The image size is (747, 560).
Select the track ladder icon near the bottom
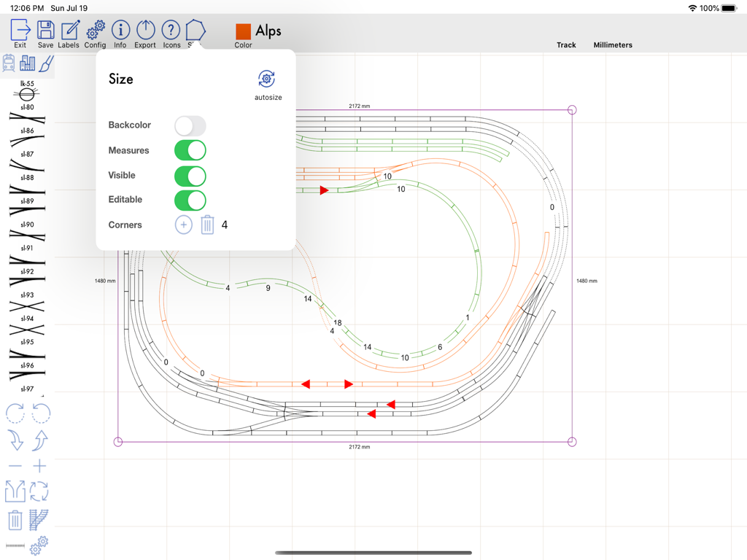pos(40,520)
